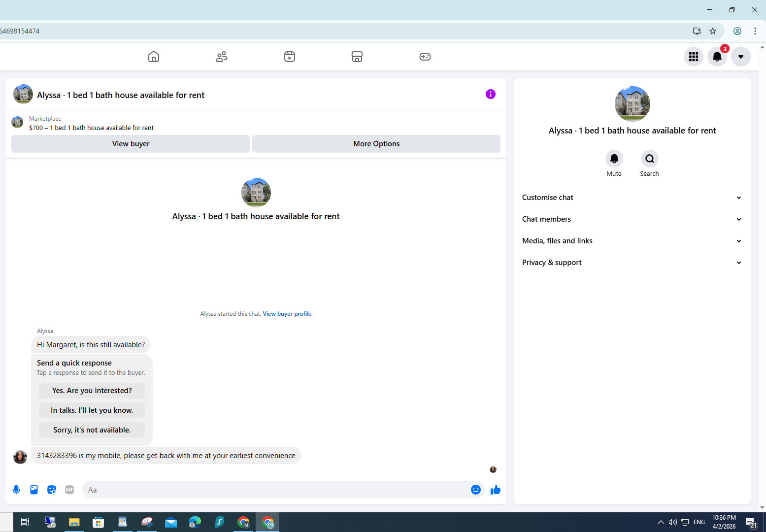
Task: Mute this conversation via bell icon
Action: point(614,159)
